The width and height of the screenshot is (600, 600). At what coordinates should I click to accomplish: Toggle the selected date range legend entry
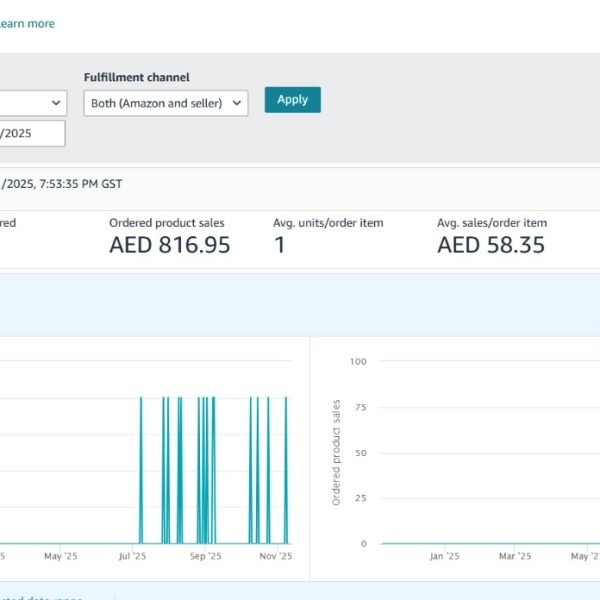pos(50,598)
